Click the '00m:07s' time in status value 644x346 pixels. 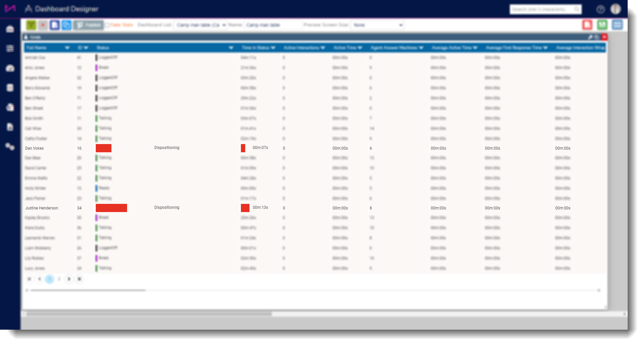coord(260,148)
